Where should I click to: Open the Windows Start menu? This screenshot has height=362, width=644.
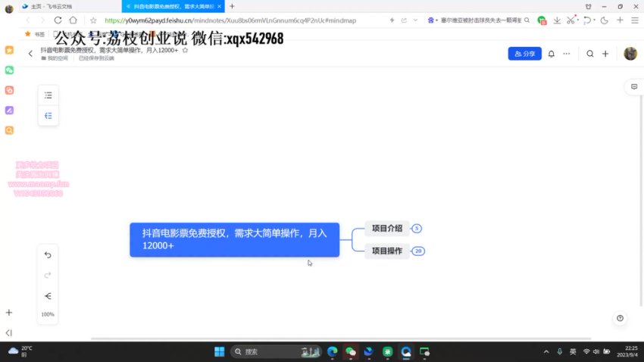click(x=219, y=351)
